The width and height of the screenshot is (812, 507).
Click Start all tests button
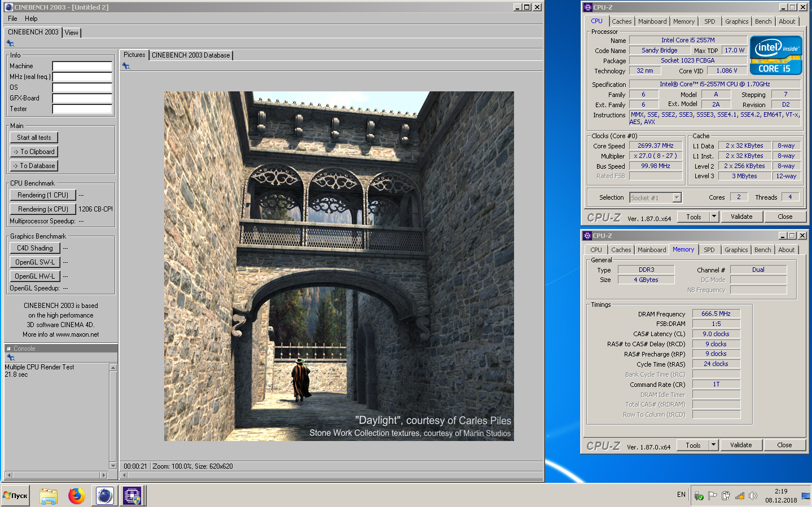[x=34, y=138]
